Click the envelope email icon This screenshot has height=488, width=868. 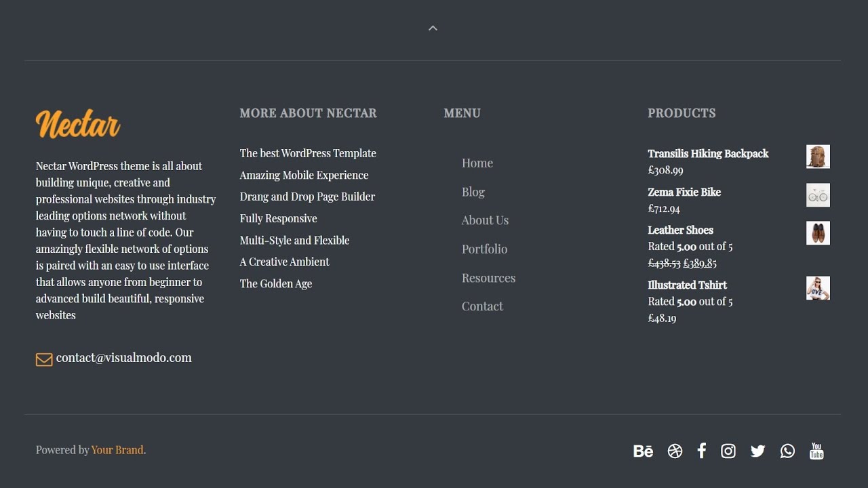click(44, 359)
